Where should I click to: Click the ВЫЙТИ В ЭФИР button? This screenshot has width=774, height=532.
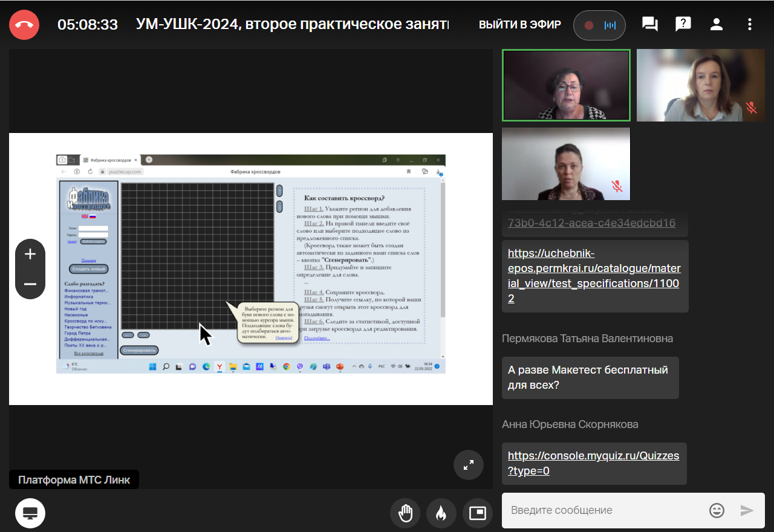[x=520, y=25]
